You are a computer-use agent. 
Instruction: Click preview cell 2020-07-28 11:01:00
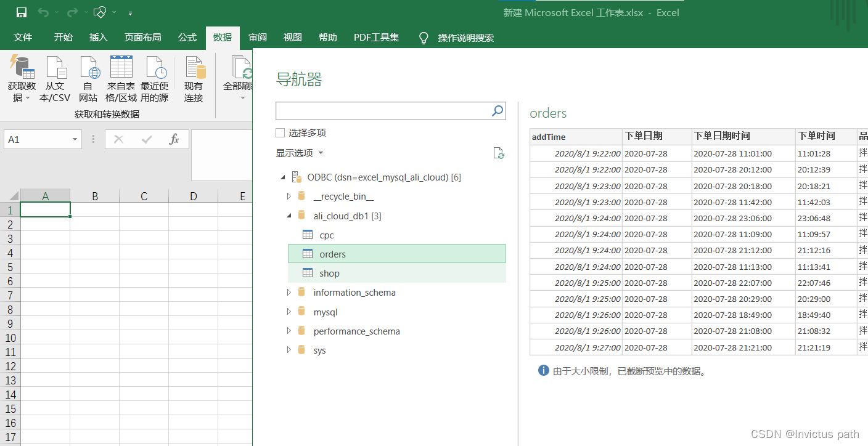(x=743, y=153)
